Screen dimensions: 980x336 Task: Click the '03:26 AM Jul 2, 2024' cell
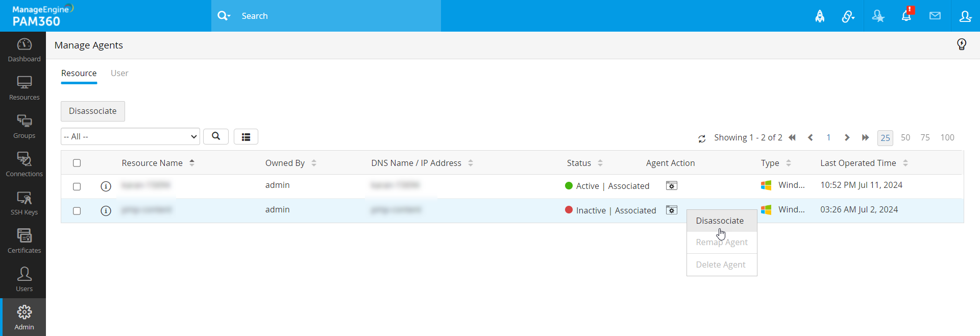pos(859,209)
